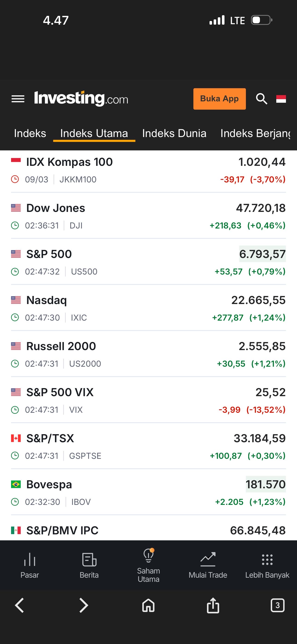Navigate back in browser

pos(20,606)
